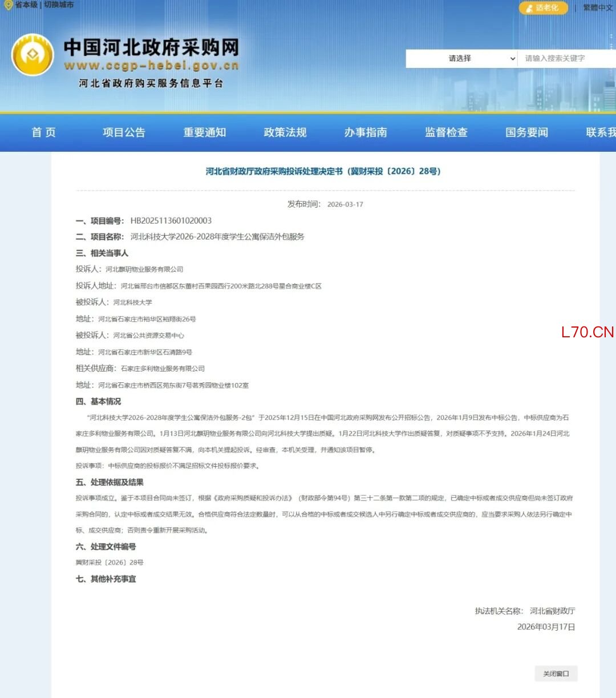Select the 切换城市 switch-city link
The image size is (616, 698).
pyautogui.click(x=59, y=5)
